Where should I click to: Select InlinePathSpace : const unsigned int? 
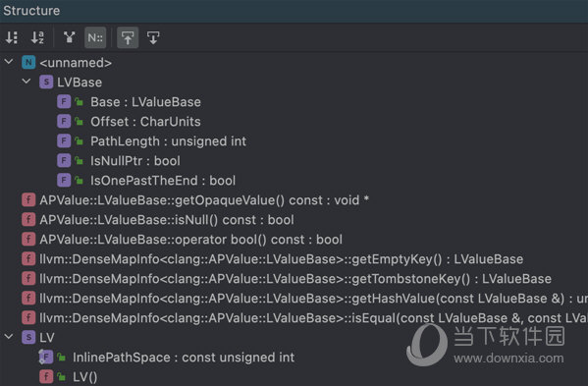tap(184, 358)
